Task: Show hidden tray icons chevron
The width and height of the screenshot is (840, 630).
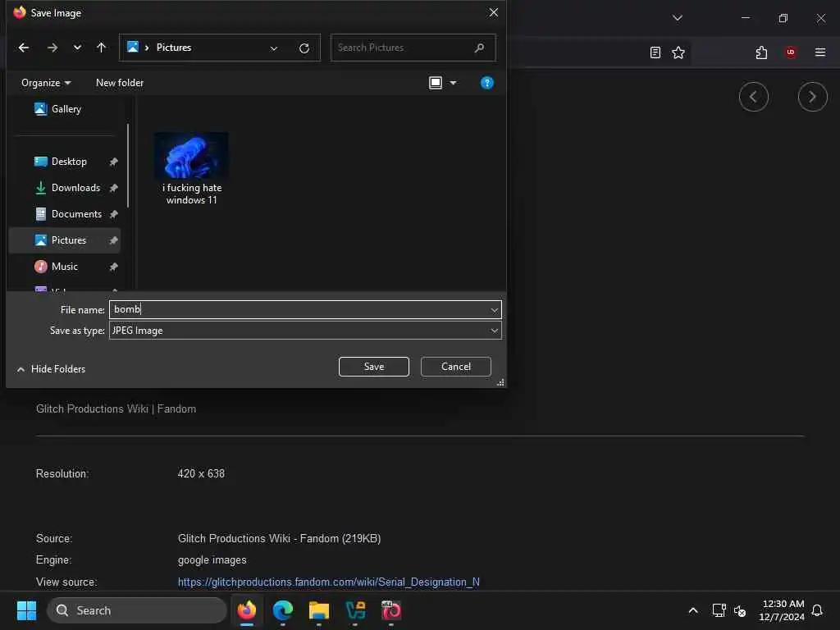Action: pos(692,610)
